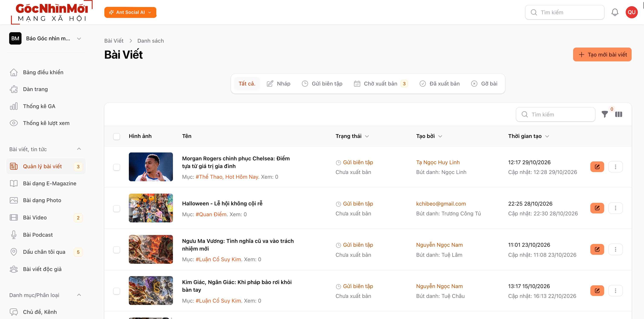Go to Dàn trang in sidebar
Viewport: 644px width, 319px height.
pos(46,89)
